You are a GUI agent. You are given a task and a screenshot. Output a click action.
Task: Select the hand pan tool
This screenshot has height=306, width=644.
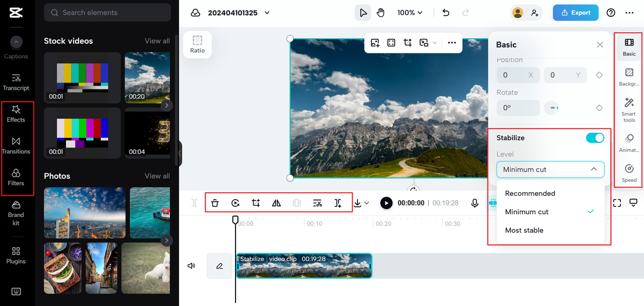(381, 13)
